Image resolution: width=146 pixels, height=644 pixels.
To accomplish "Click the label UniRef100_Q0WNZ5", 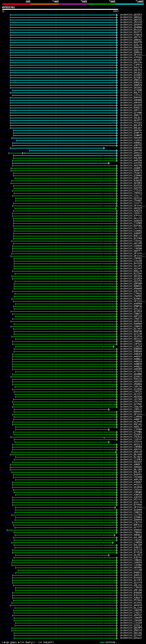I will coord(131,135).
